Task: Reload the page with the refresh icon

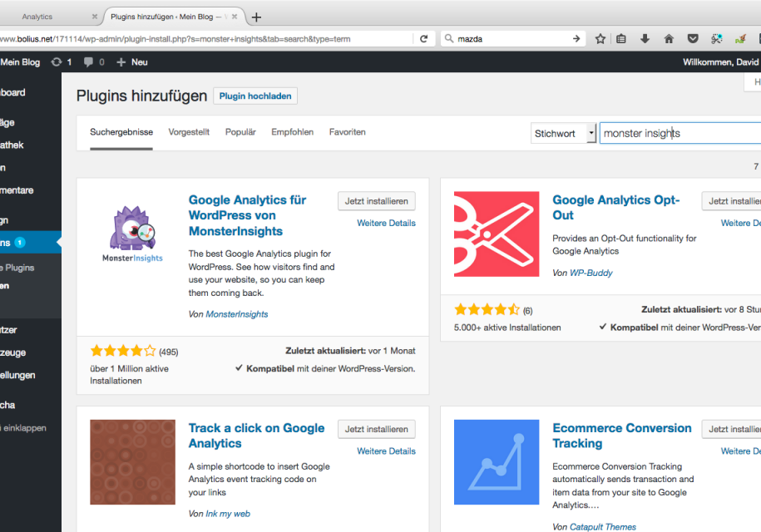Action: tap(423, 39)
